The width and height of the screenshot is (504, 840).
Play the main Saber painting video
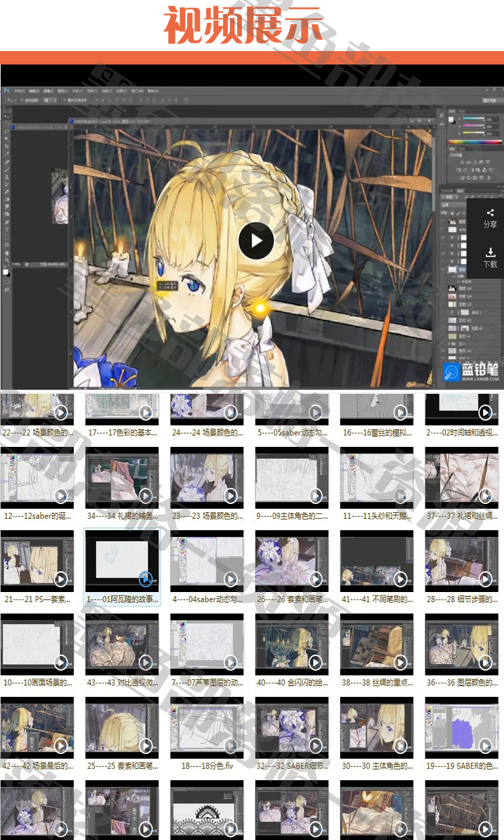tap(256, 240)
